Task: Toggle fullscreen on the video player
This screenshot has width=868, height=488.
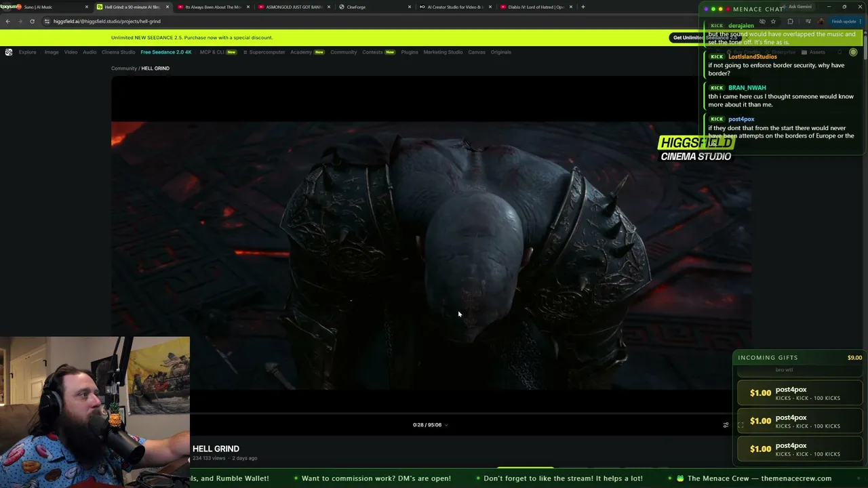Action: tap(741, 425)
